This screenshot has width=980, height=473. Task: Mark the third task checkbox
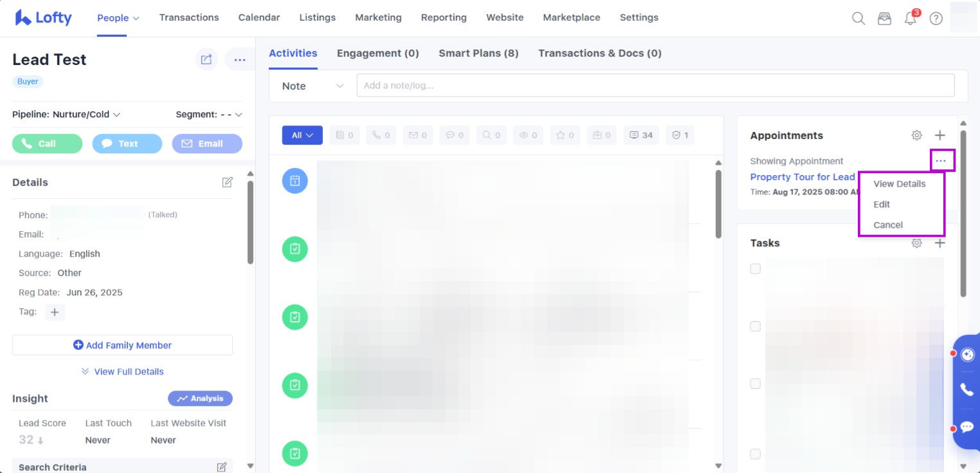click(756, 384)
